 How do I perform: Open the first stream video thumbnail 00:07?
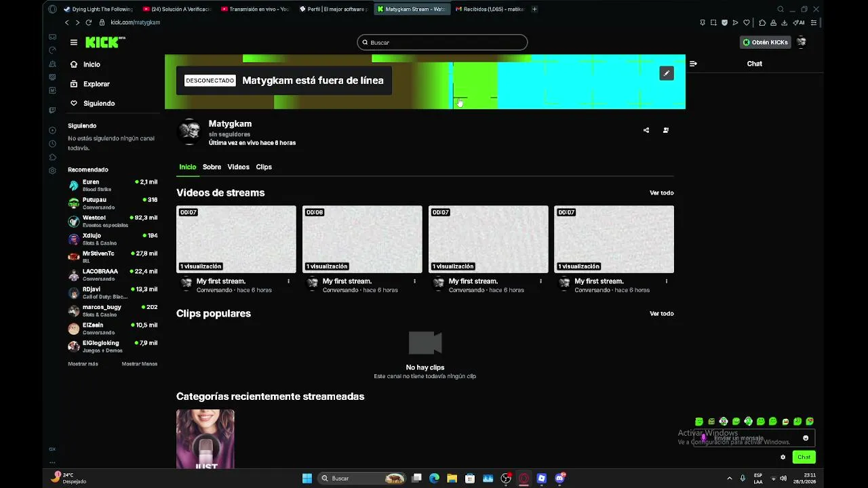pos(236,239)
